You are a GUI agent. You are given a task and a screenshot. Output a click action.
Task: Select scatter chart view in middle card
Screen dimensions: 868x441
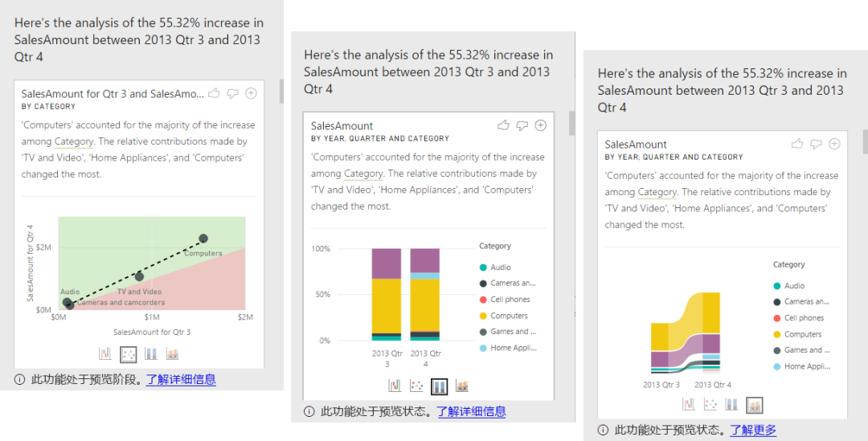pyautogui.click(x=416, y=386)
